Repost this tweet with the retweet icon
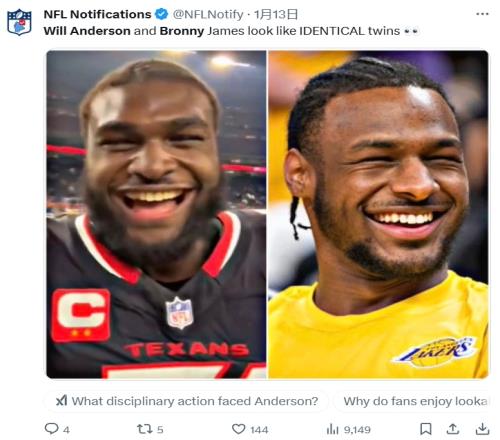 click(145, 429)
